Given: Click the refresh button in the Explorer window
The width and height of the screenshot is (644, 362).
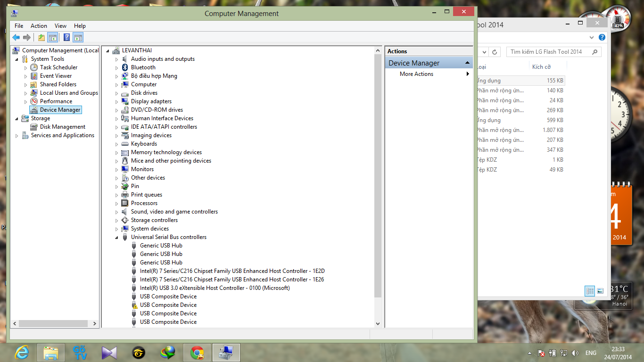Looking at the screenshot, I should (x=494, y=52).
